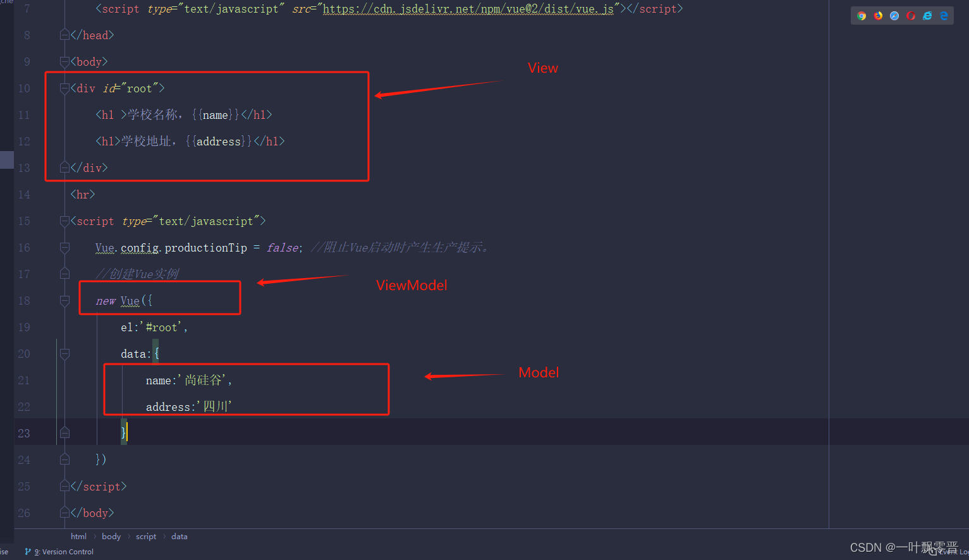This screenshot has width=969, height=560.
Task: Click productionTip on line 16
Action: [205, 248]
